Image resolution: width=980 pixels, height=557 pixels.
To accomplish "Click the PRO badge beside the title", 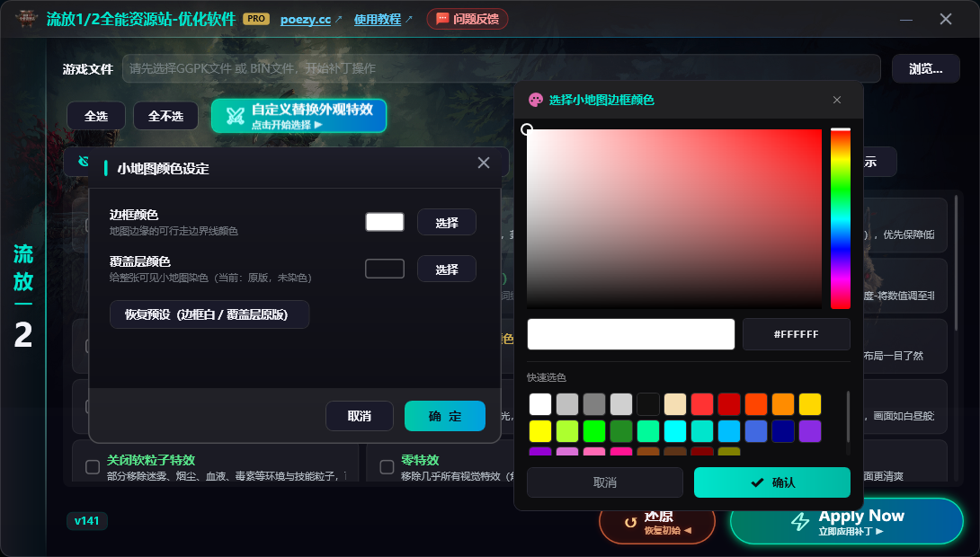I will click(255, 19).
